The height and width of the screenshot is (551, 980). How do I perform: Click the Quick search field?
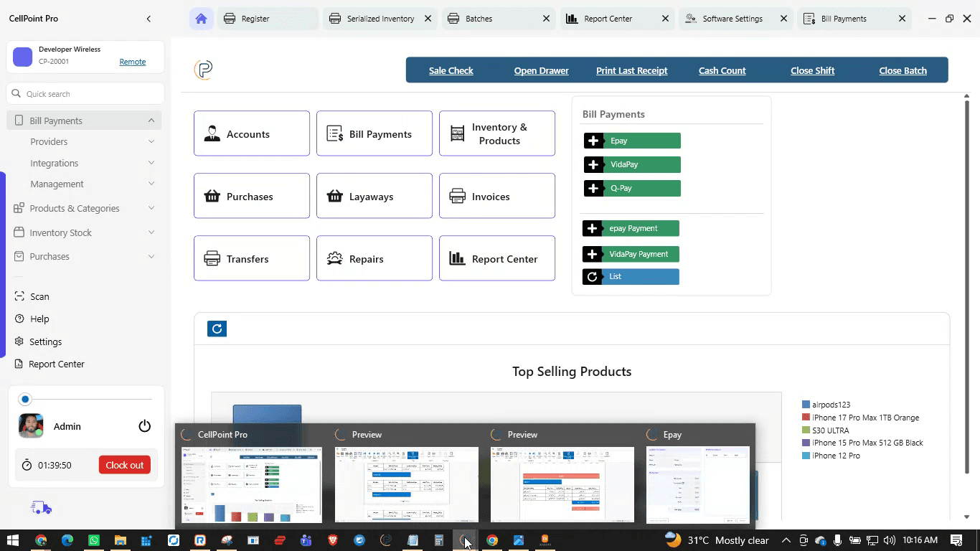85,93
